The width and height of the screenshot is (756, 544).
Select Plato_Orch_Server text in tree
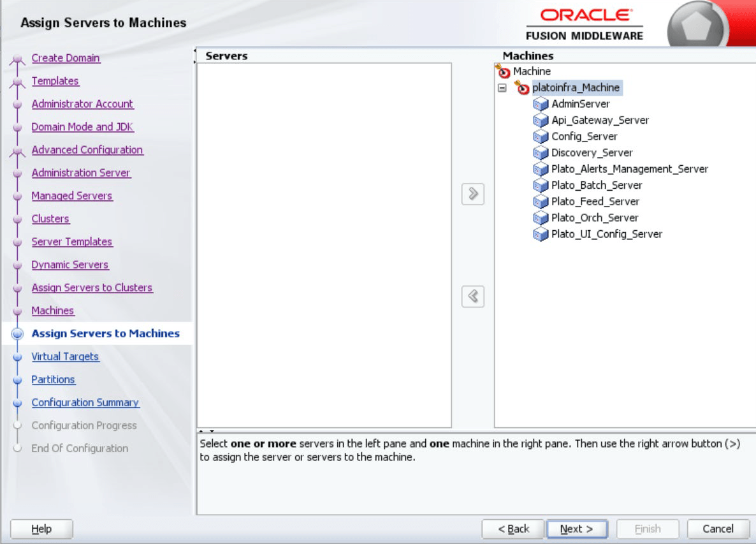click(x=595, y=218)
